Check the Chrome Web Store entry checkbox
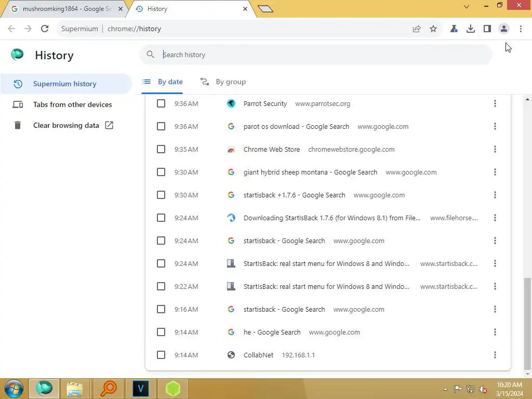532x399 pixels. pyautogui.click(x=161, y=149)
